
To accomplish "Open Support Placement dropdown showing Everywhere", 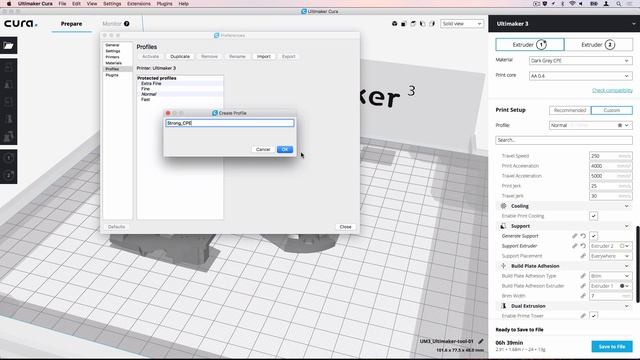I will pos(611,256).
